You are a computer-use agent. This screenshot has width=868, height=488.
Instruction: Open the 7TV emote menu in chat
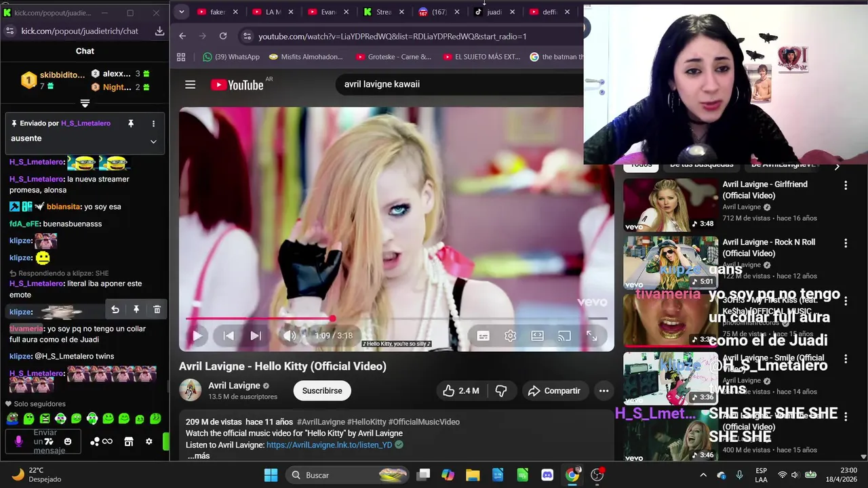pyautogui.click(x=49, y=441)
